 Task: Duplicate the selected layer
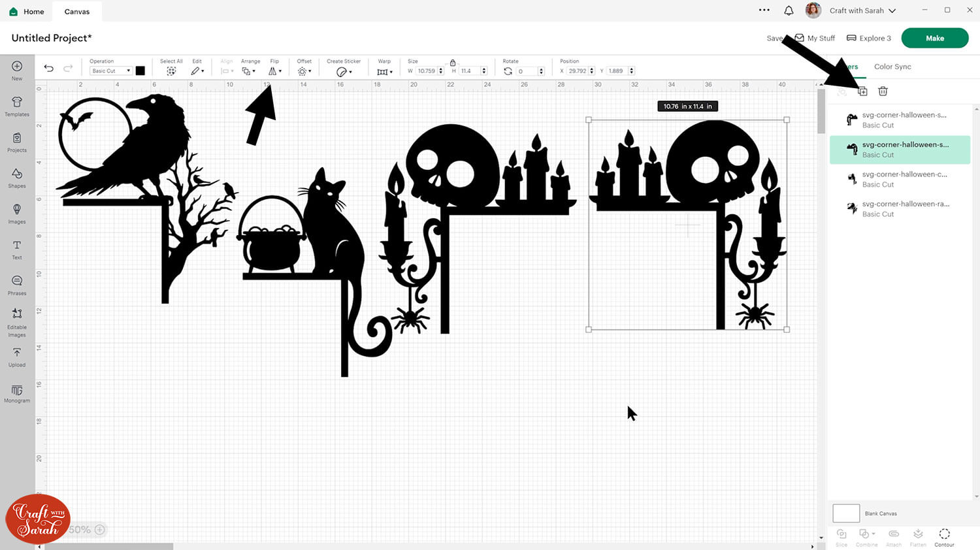tap(862, 91)
